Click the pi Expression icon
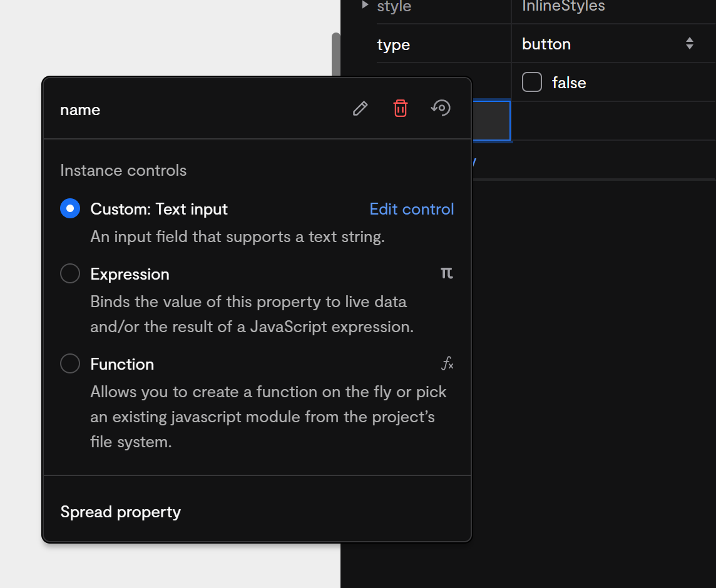The image size is (716, 588). (447, 273)
